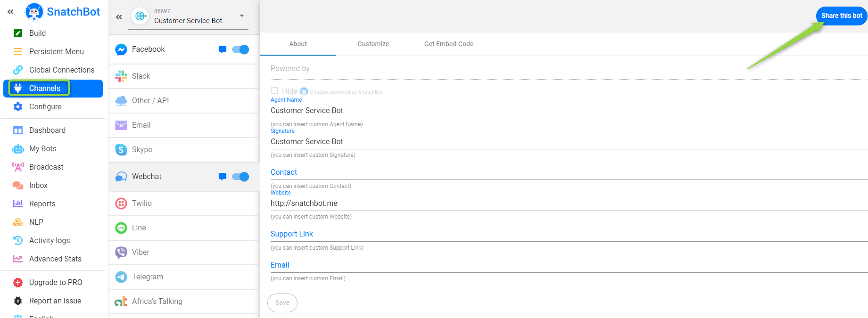The image size is (868, 318).
Task: Click the Slack channel icon
Action: pyautogui.click(x=121, y=76)
